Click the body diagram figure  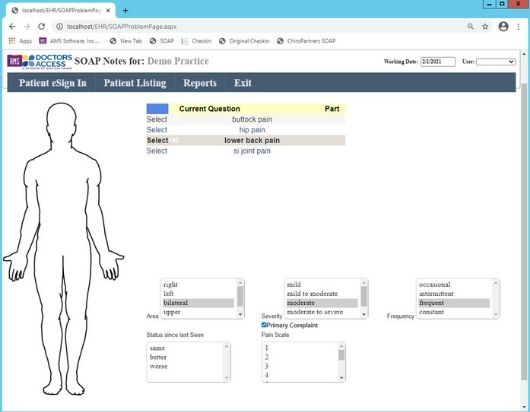(x=63, y=249)
